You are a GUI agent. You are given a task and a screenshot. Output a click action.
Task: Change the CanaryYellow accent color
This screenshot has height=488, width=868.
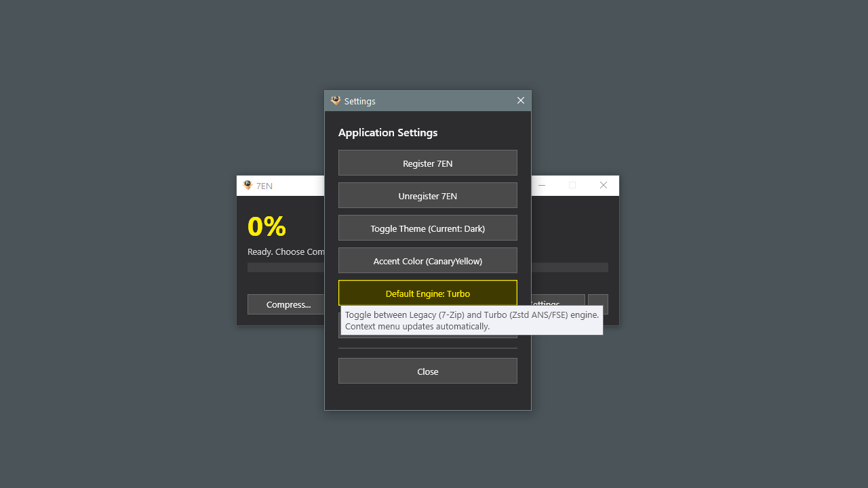[427, 260]
